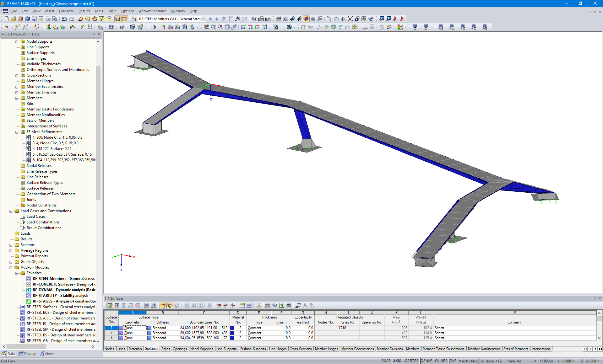Open the Excel export icon in table toolbar
Viewport: 603px width, 364px height.
coord(281,305)
